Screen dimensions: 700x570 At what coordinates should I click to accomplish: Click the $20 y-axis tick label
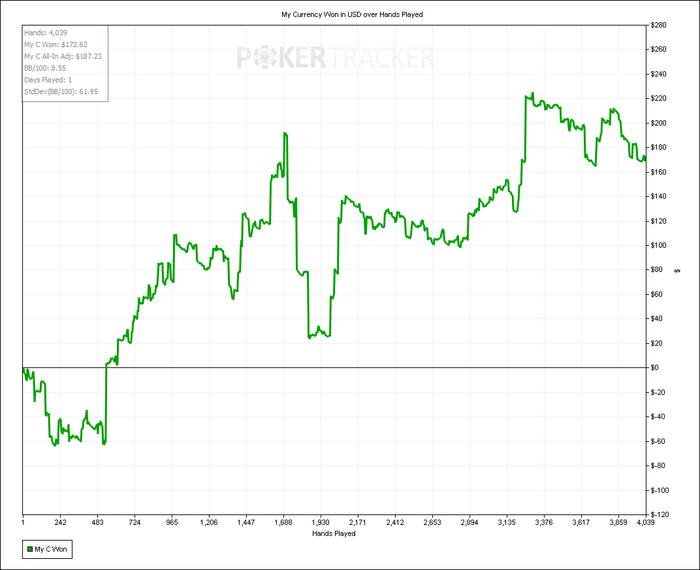pos(656,343)
